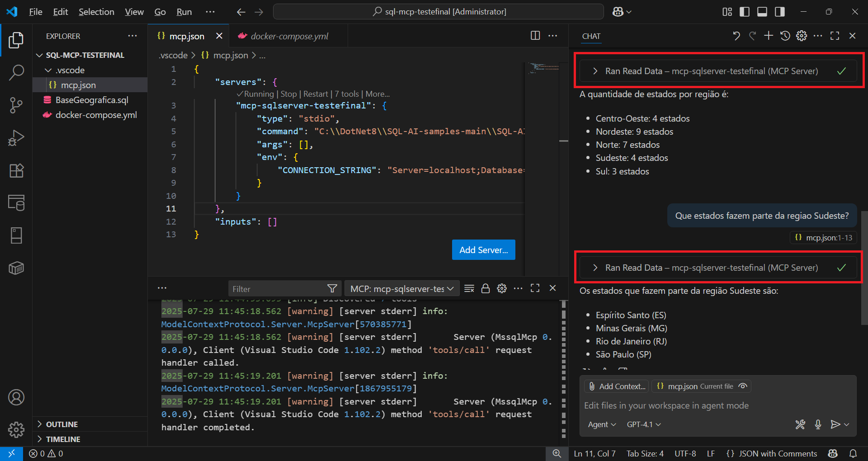Toggle mcp.json current file context eye

coord(743,386)
